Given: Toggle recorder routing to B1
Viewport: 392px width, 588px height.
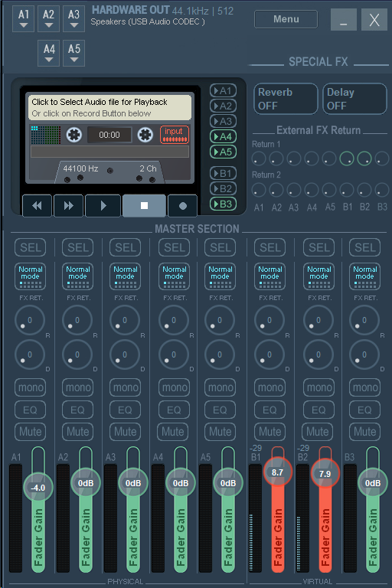Looking at the screenshot, I should point(224,173).
